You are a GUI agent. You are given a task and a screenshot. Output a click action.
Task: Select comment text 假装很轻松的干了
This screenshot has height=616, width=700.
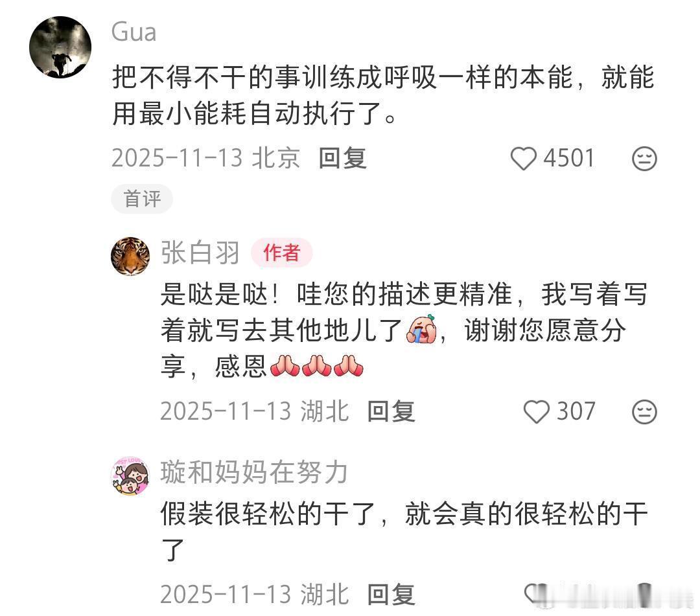pos(404,532)
